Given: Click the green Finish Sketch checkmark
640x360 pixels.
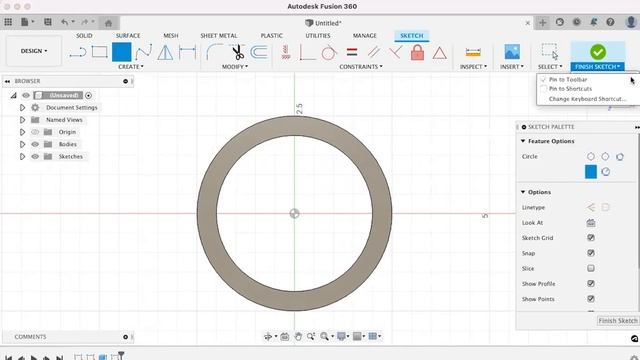Looking at the screenshot, I should tap(598, 52).
